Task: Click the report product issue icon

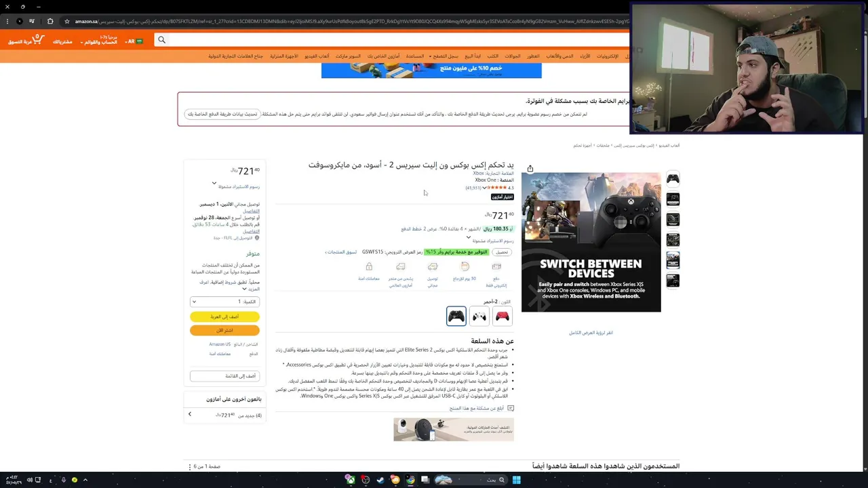Action: click(x=511, y=409)
